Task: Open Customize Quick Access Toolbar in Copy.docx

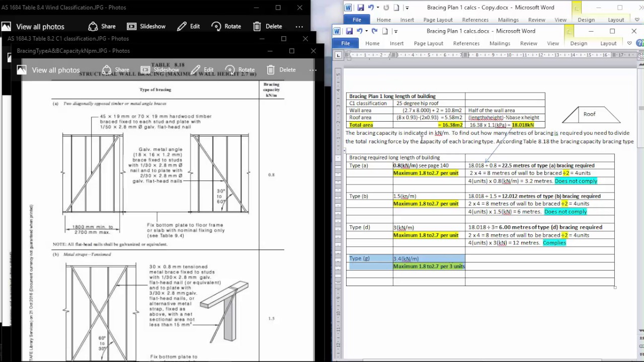Action: click(407, 8)
